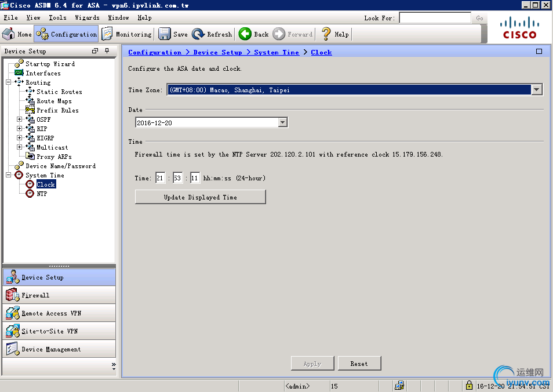The width and height of the screenshot is (553, 392).
Task: Click the Look For search field
Action: [x=435, y=18]
